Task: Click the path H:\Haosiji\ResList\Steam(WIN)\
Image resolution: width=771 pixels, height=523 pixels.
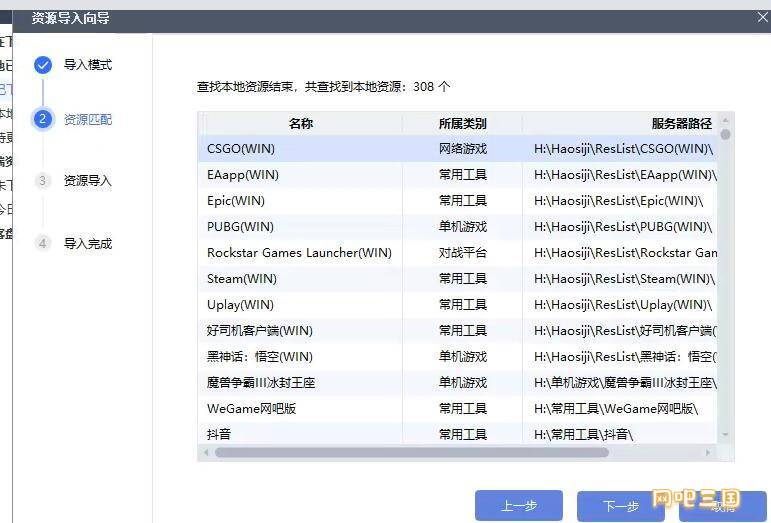Action: [624, 279]
